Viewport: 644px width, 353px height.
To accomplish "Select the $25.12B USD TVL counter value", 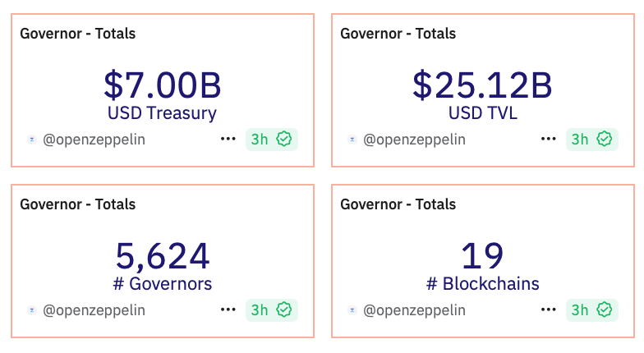I will (x=483, y=85).
